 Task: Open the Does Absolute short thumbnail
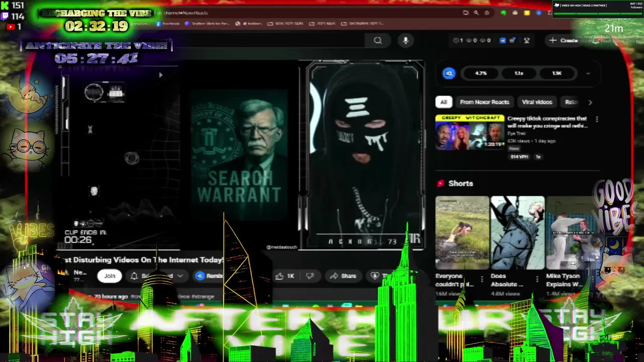pos(517,233)
